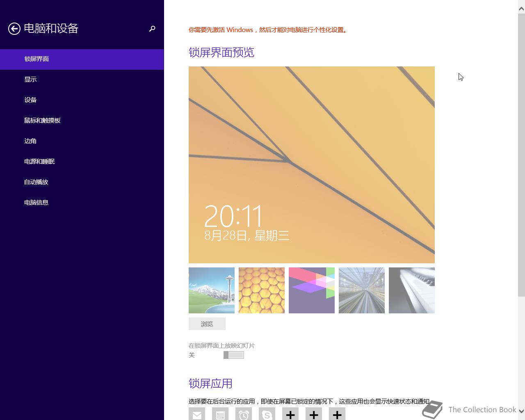Image resolution: width=525 pixels, height=420 pixels.
Task: Open the 设备 settings page
Action: [x=82, y=100]
